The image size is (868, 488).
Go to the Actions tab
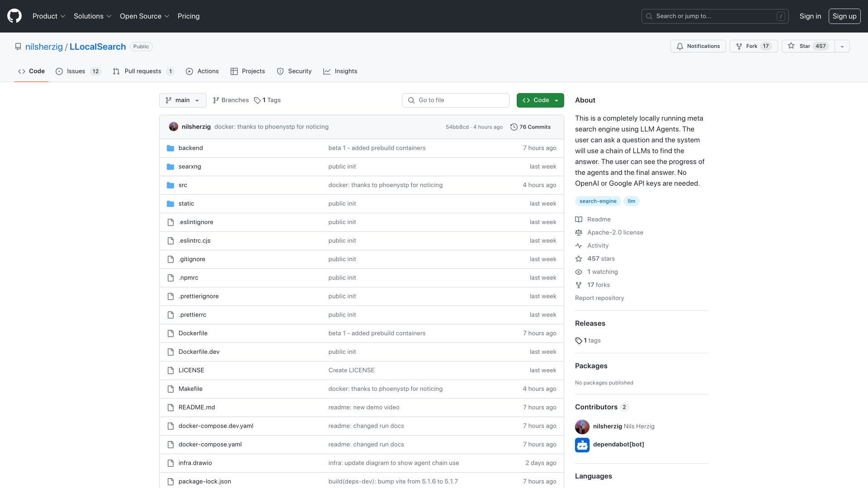click(x=202, y=71)
